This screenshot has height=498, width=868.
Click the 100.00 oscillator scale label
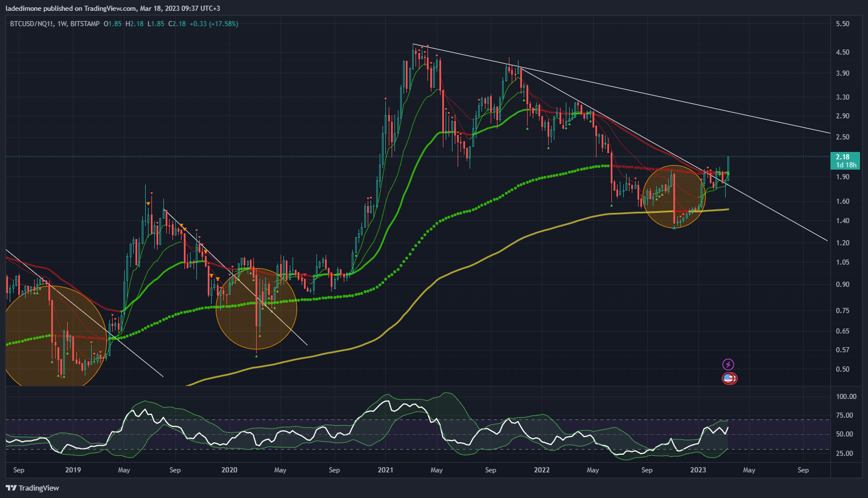click(846, 397)
